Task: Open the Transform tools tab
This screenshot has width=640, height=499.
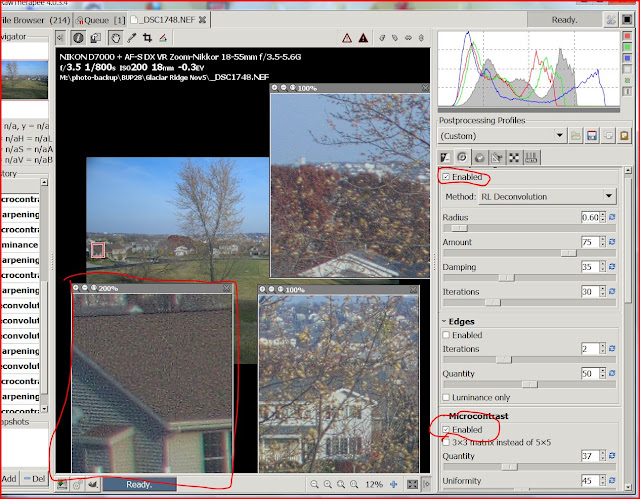Action: [497, 157]
